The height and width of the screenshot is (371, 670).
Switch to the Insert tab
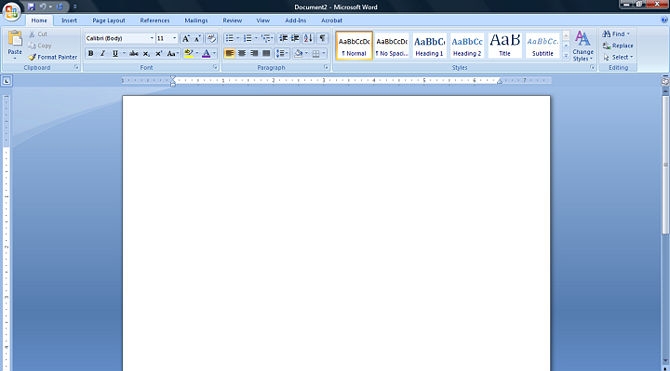coord(69,20)
